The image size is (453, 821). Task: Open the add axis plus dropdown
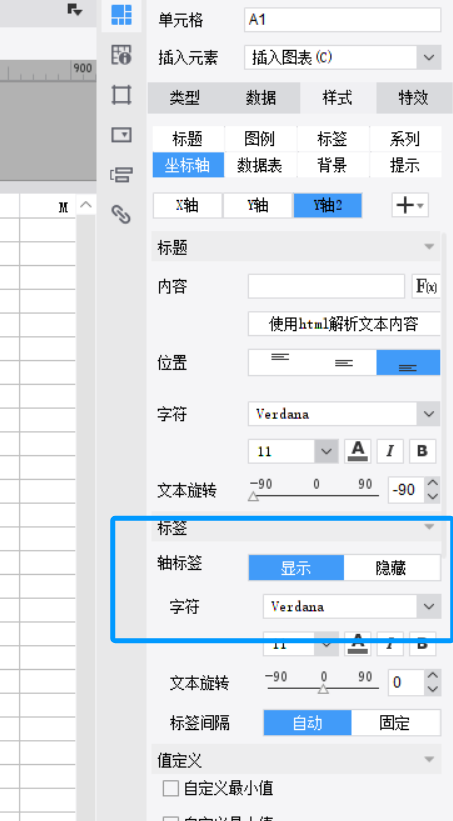click(410, 205)
